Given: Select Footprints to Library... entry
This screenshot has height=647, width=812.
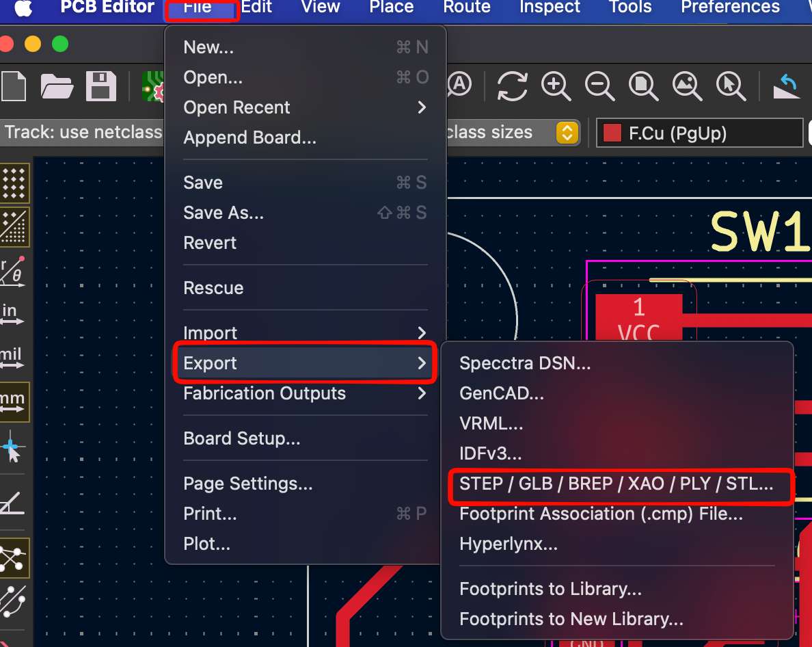Looking at the screenshot, I should coord(617,588).
